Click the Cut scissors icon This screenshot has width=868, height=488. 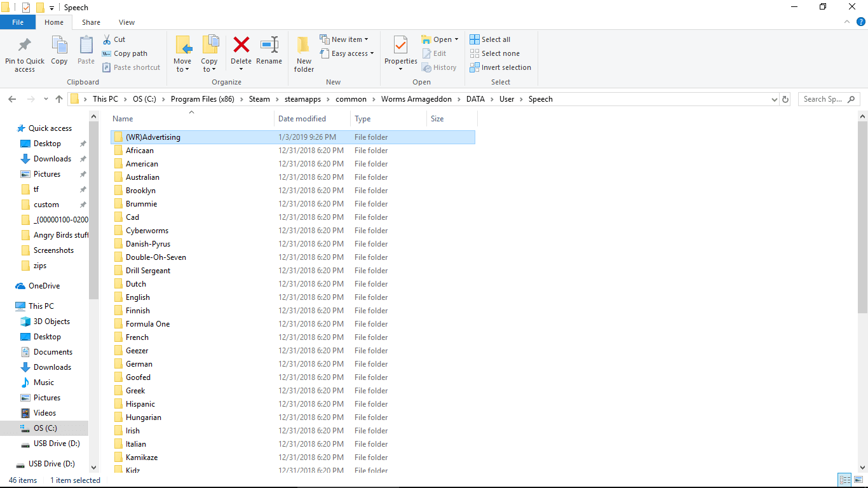107,39
